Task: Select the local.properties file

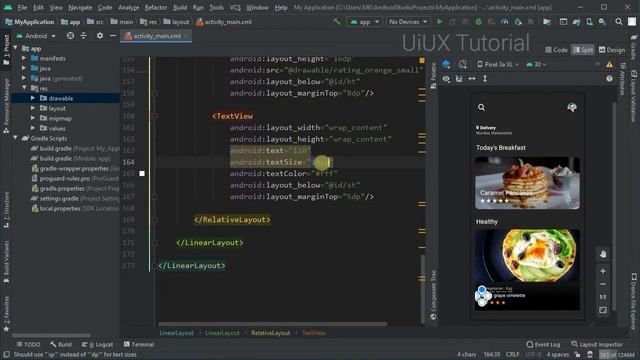Action: point(65,209)
